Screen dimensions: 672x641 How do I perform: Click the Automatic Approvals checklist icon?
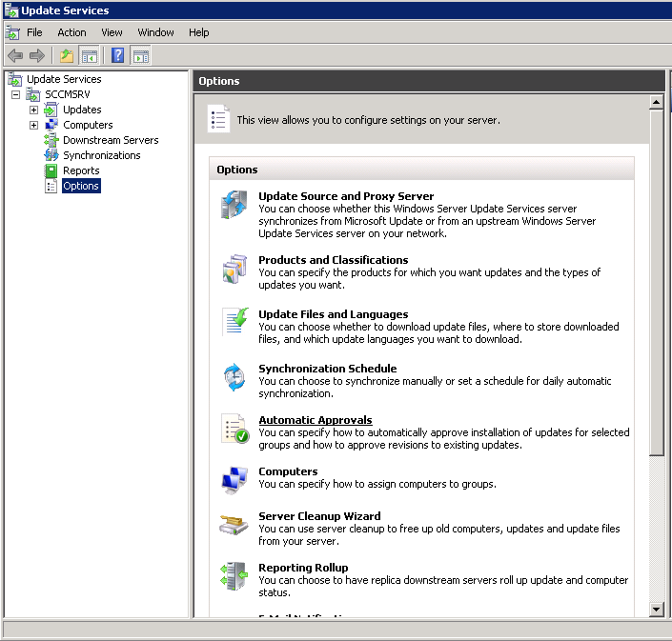(x=234, y=429)
